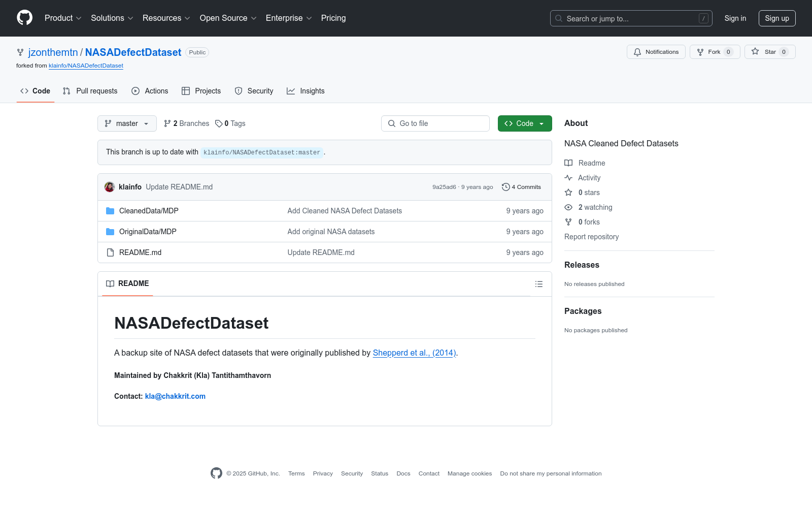Open the Docs footer link
This screenshot has width=812, height=508.
403,473
